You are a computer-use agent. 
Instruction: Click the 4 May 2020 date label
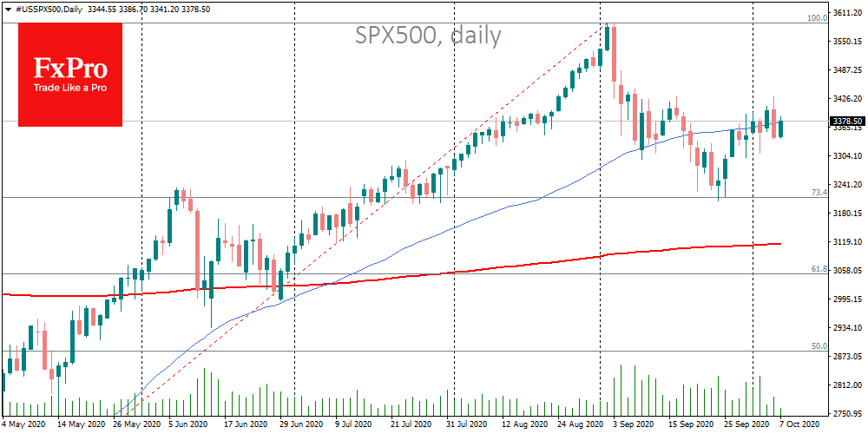[x=24, y=425]
